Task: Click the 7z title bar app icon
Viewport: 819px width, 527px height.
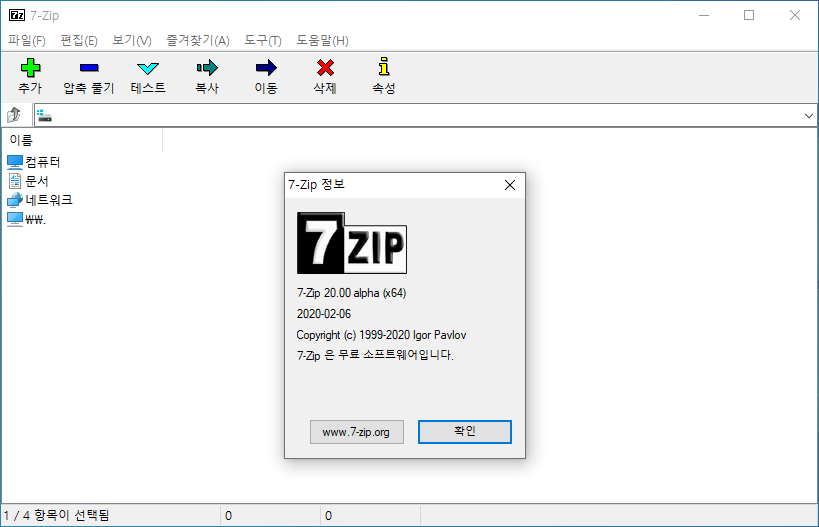Action: tap(17, 15)
